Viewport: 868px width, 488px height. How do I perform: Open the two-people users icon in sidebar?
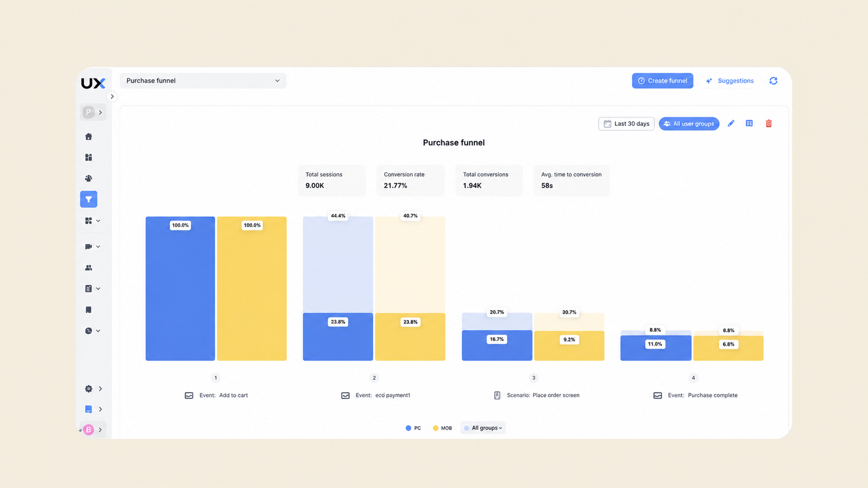88,268
